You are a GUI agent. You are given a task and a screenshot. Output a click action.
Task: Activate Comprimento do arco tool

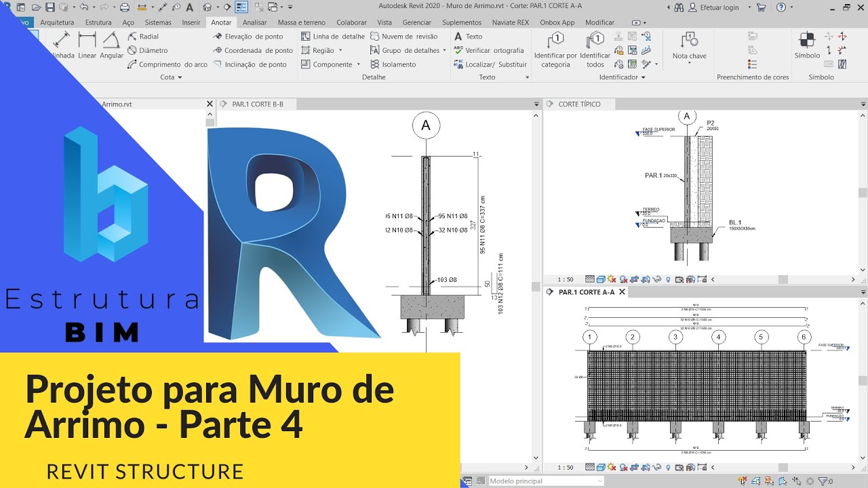(x=167, y=64)
